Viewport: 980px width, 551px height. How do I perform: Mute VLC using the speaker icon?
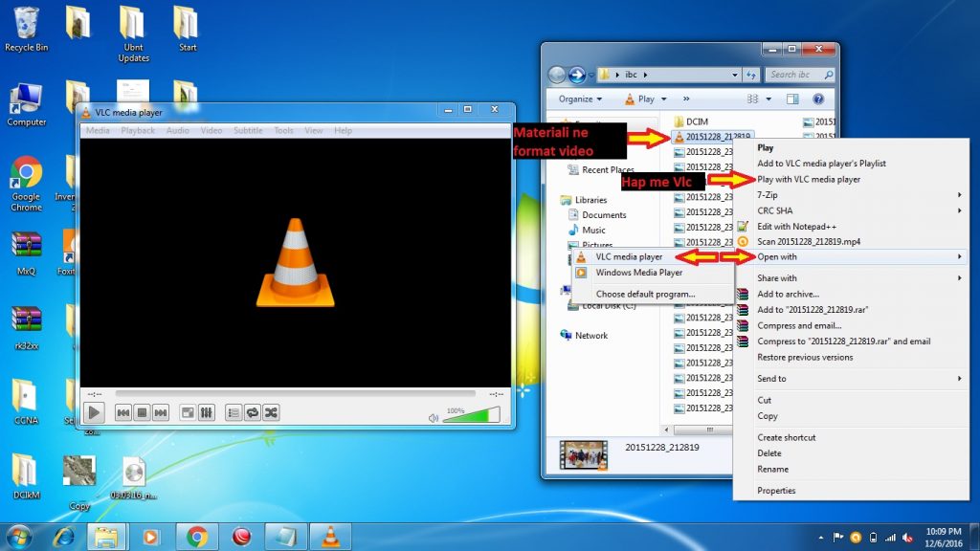(434, 418)
